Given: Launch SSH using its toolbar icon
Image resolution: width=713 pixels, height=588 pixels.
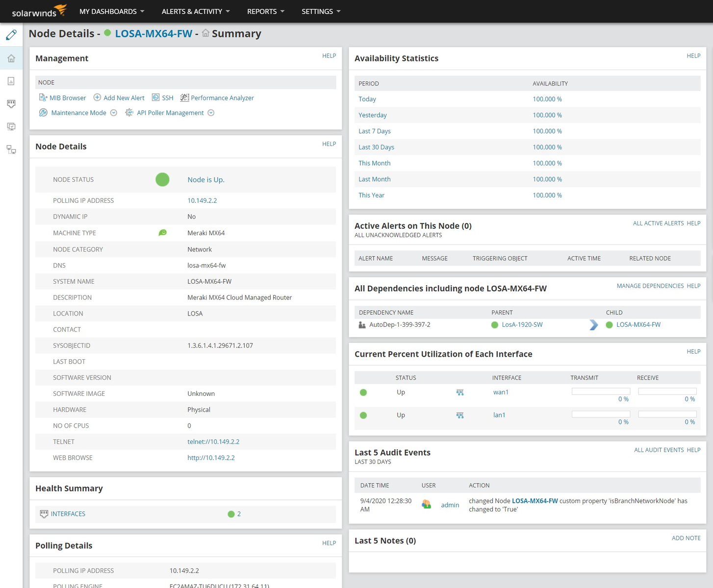Looking at the screenshot, I should (155, 98).
